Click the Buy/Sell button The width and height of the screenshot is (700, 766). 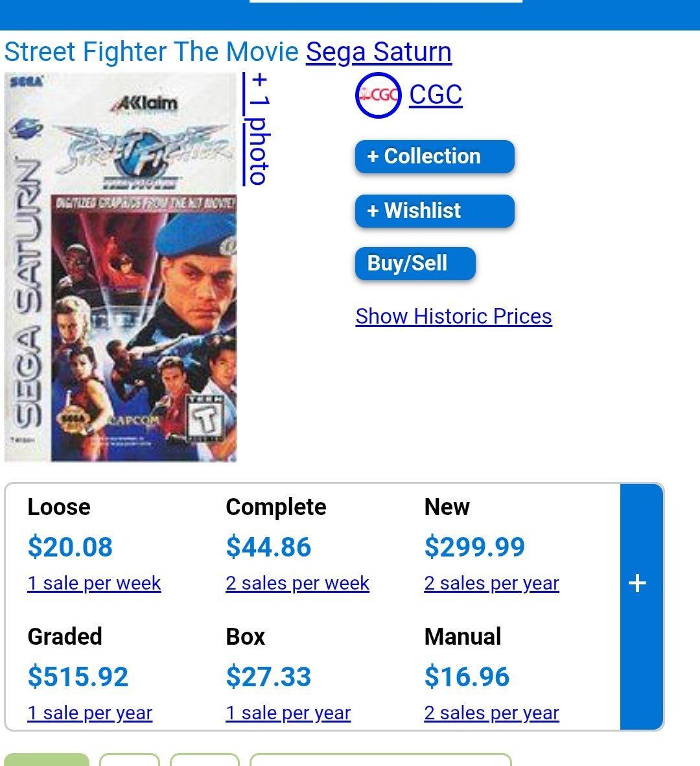[415, 263]
